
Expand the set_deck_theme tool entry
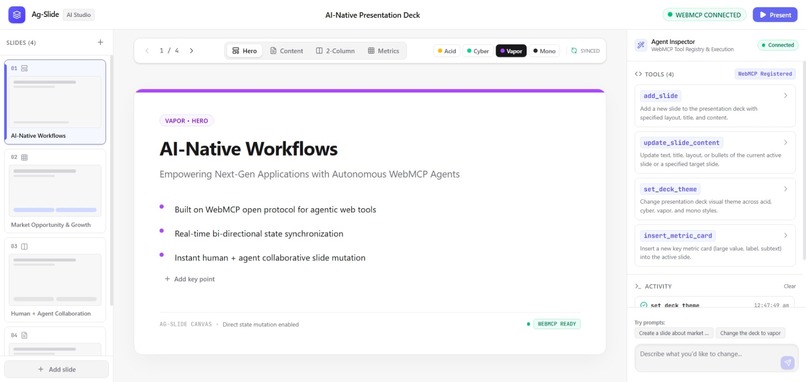715,199
